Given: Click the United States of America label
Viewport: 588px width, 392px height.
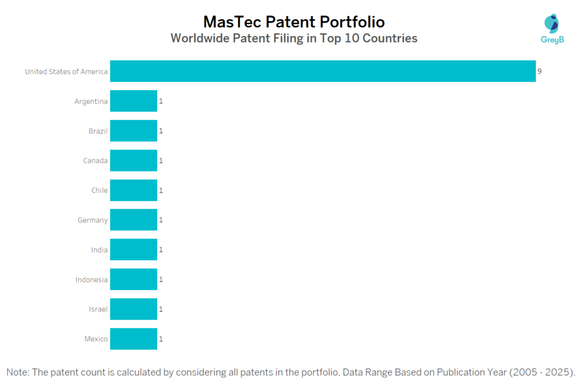Looking at the screenshot, I should (66, 72).
